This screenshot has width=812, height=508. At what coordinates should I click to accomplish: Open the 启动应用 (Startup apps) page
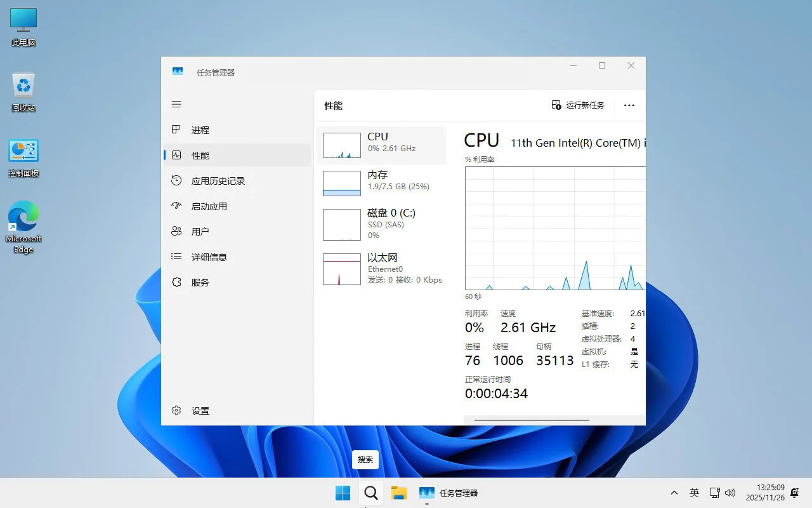click(208, 206)
